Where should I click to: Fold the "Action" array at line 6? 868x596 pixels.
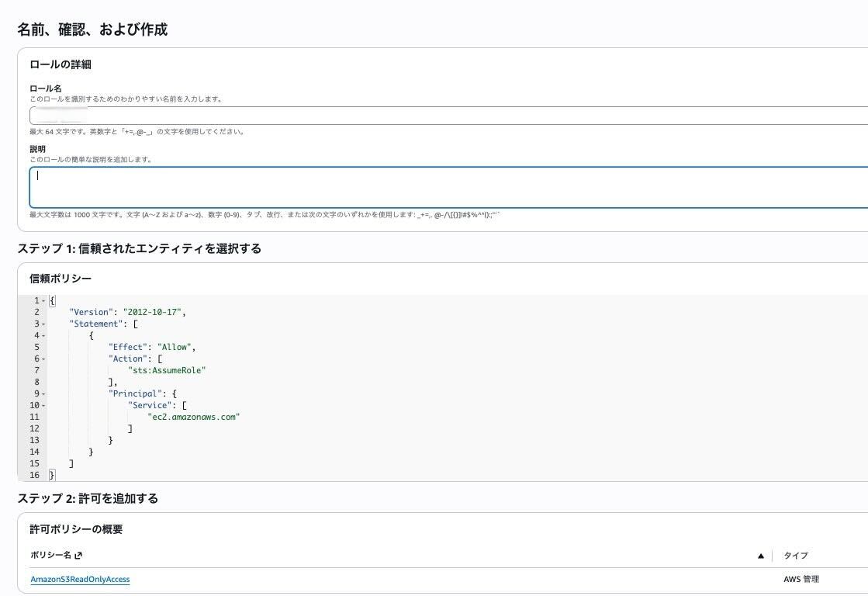(43, 359)
